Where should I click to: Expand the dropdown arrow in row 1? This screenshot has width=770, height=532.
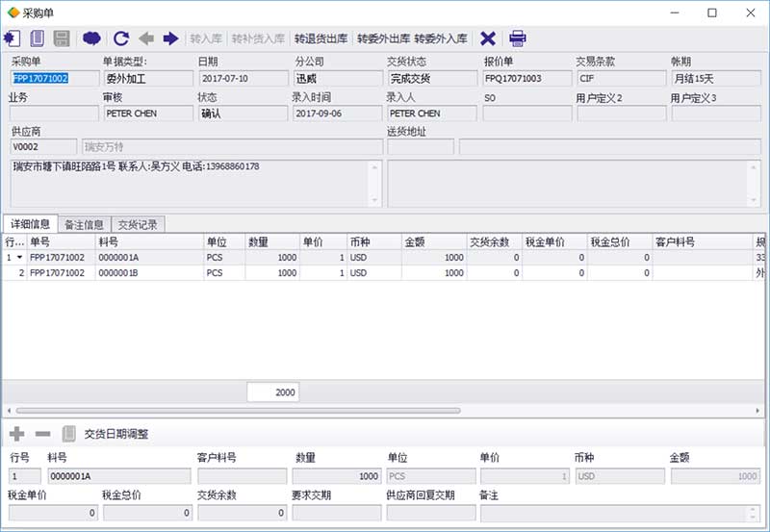(20, 258)
